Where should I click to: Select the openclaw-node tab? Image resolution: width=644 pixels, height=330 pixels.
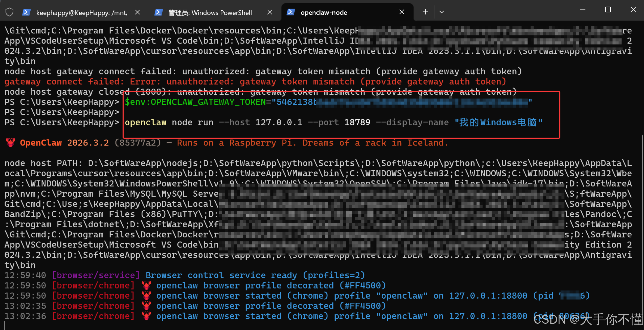[x=324, y=13]
